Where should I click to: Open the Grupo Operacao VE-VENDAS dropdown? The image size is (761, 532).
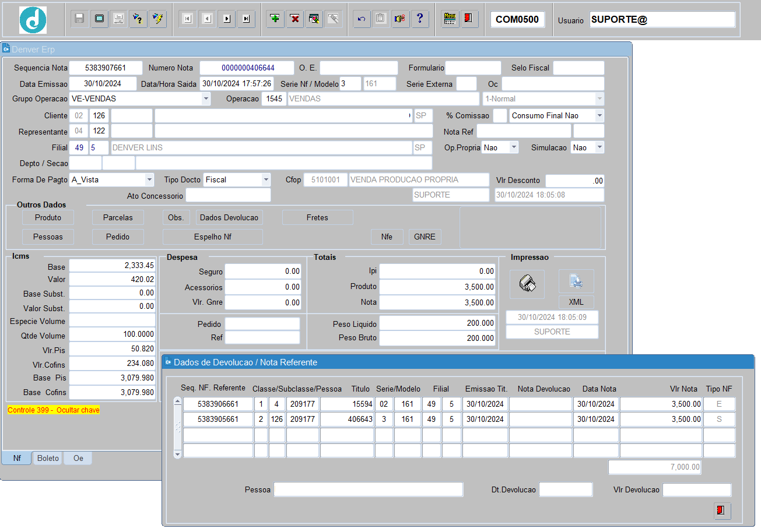(x=206, y=98)
